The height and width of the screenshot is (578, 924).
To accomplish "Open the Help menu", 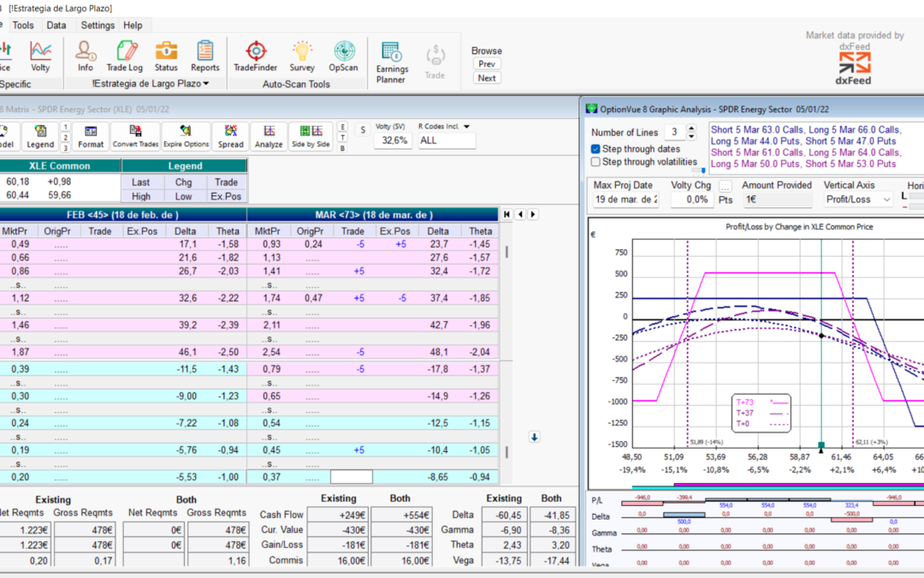I will (x=133, y=26).
